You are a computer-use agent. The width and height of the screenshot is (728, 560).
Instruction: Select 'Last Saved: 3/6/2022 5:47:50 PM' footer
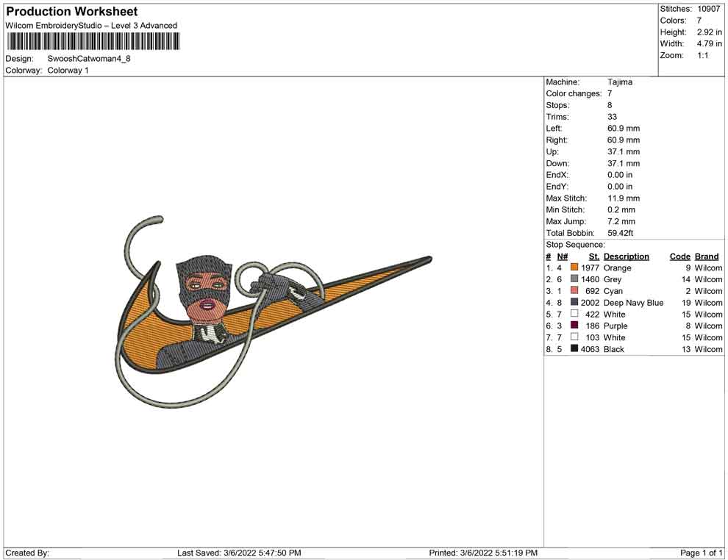tap(239, 553)
